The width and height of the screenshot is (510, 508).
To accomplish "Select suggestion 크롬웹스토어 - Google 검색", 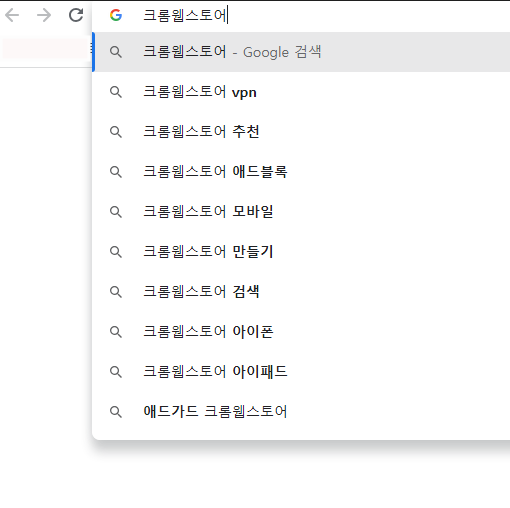I will [x=301, y=52].
